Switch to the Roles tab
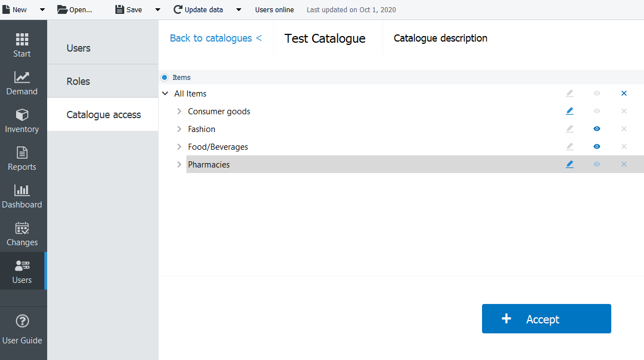This screenshot has width=644, height=360. pyautogui.click(x=78, y=82)
